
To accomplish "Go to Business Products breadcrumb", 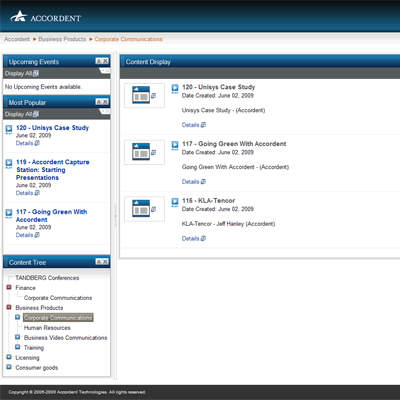I will click(62, 39).
